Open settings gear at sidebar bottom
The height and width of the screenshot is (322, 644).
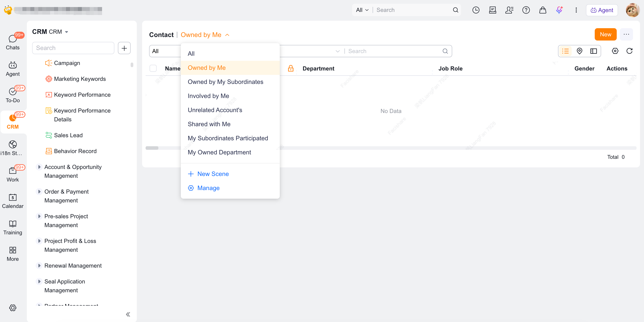(13, 307)
